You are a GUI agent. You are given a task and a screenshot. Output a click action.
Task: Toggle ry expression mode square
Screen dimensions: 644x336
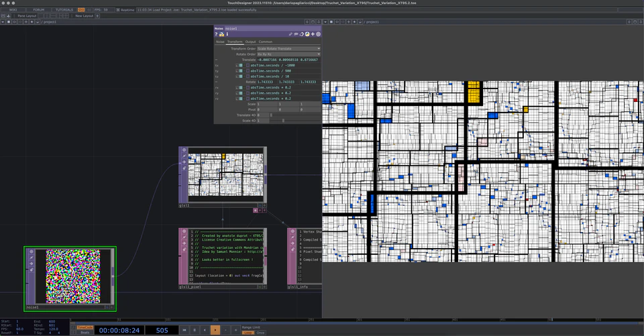pos(241,93)
